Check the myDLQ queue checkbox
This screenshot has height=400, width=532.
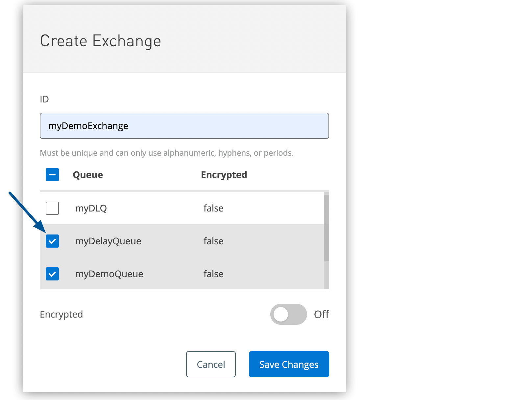[52, 208]
